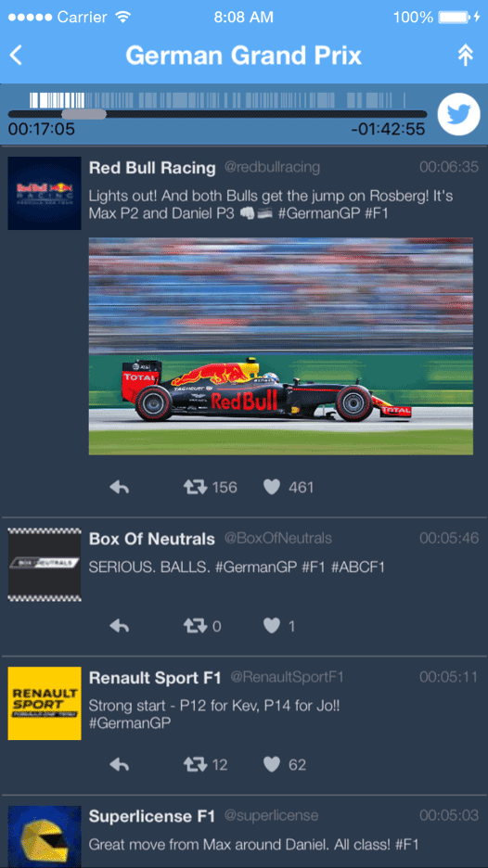Image resolution: width=488 pixels, height=868 pixels.
Task: Open the Red Bull Racing profile avatar
Action: point(45,193)
